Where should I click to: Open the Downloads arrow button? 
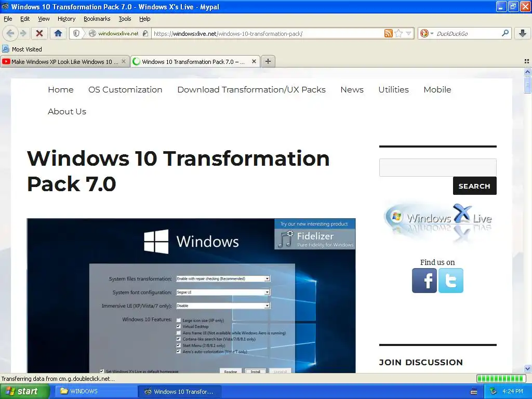pyautogui.click(x=523, y=33)
